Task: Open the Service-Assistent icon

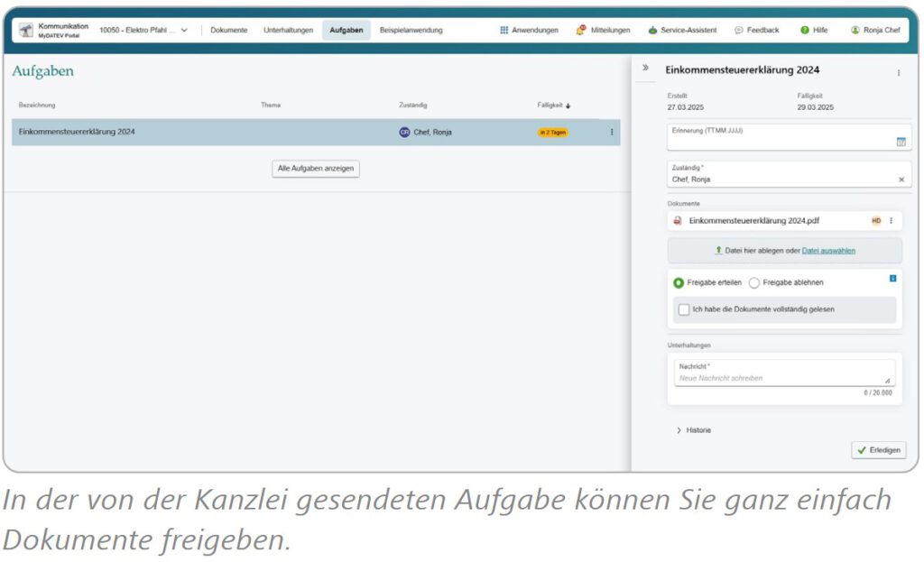Action: point(651,30)
